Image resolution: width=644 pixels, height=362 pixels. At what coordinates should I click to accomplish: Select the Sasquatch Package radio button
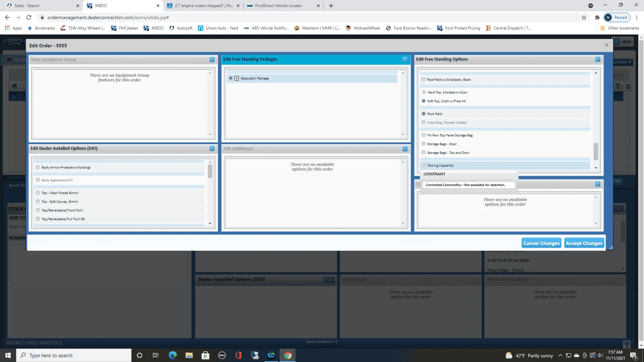[231, 78]
